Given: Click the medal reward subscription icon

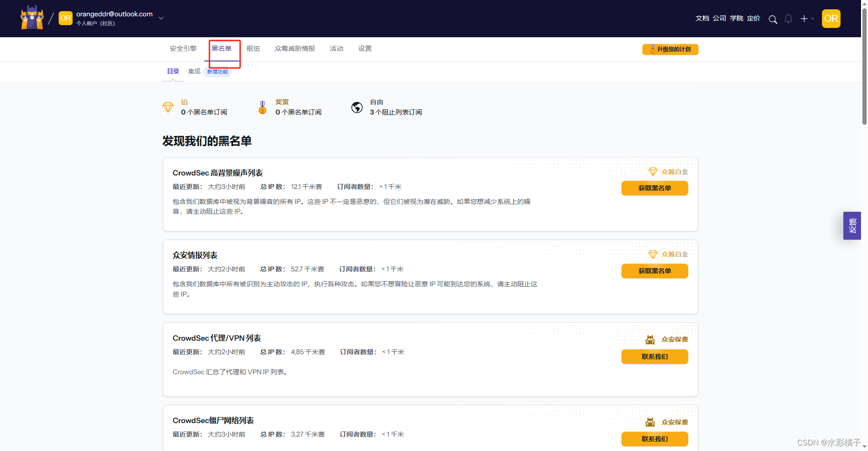Looking at the screenshot, I should pos(262,108).
